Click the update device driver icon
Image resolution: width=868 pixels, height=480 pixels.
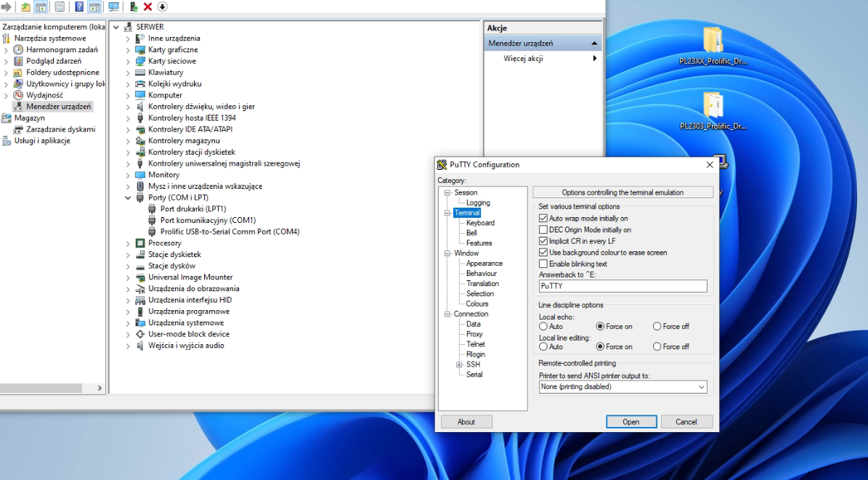click(x=134, y=7)
